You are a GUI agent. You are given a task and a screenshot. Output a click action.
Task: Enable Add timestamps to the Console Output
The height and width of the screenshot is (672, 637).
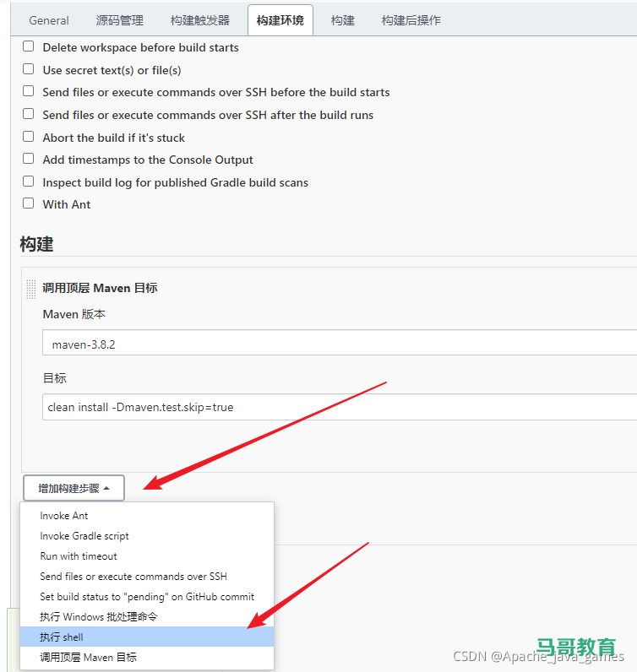(x=29, y=159)
